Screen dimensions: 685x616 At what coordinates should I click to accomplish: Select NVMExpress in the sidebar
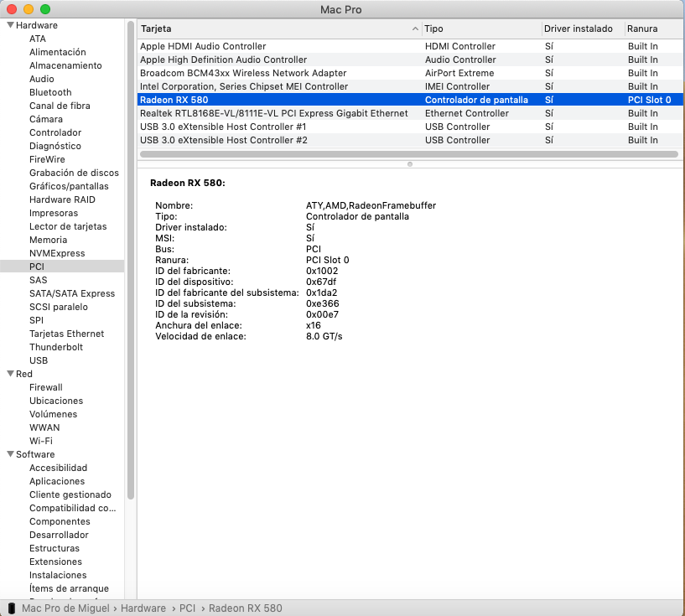click(57, 254)
